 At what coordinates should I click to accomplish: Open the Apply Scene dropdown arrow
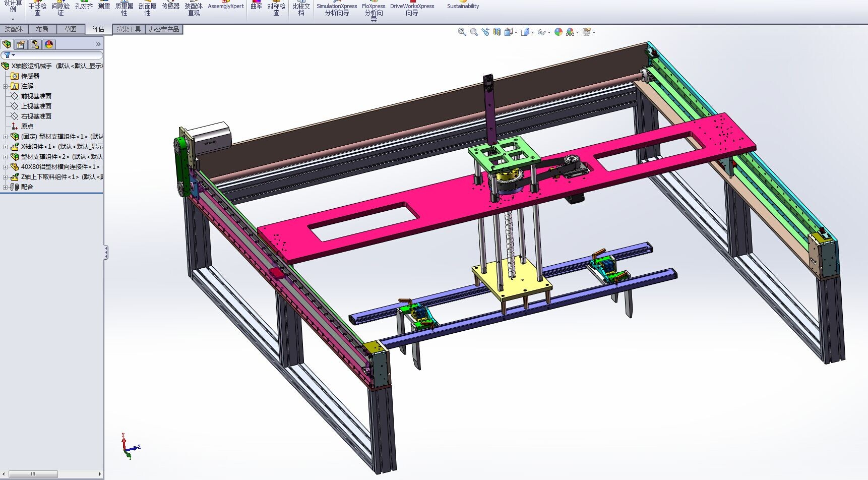[x=577, y=32]
